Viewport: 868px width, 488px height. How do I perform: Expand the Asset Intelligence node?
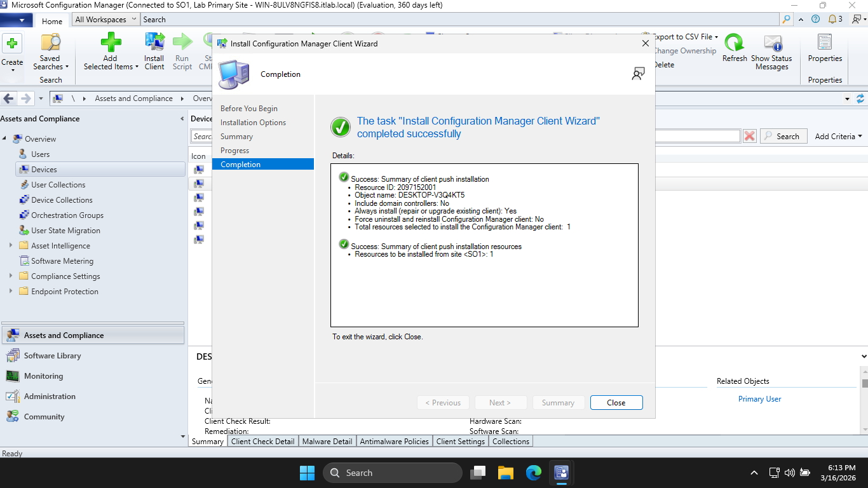click(x=11, y=246)
